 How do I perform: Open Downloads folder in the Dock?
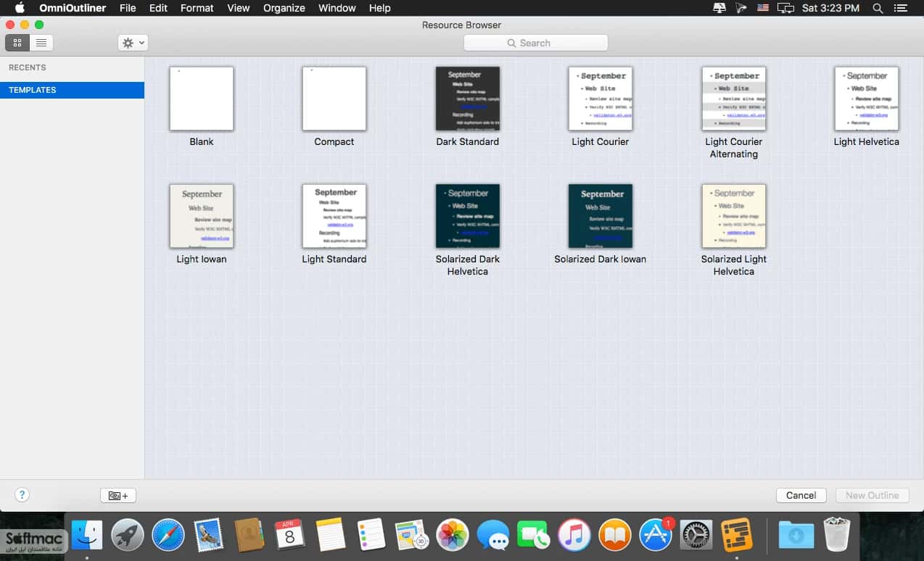coord(796,536)
